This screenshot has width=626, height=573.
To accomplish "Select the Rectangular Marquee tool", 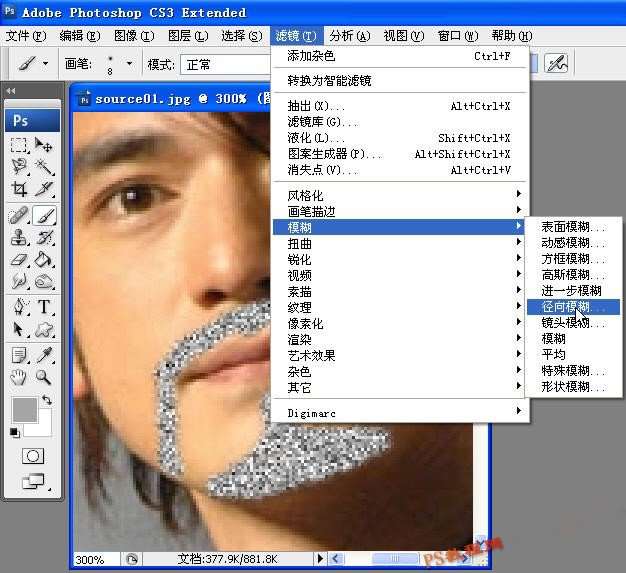I will click(x=19, y=145).
